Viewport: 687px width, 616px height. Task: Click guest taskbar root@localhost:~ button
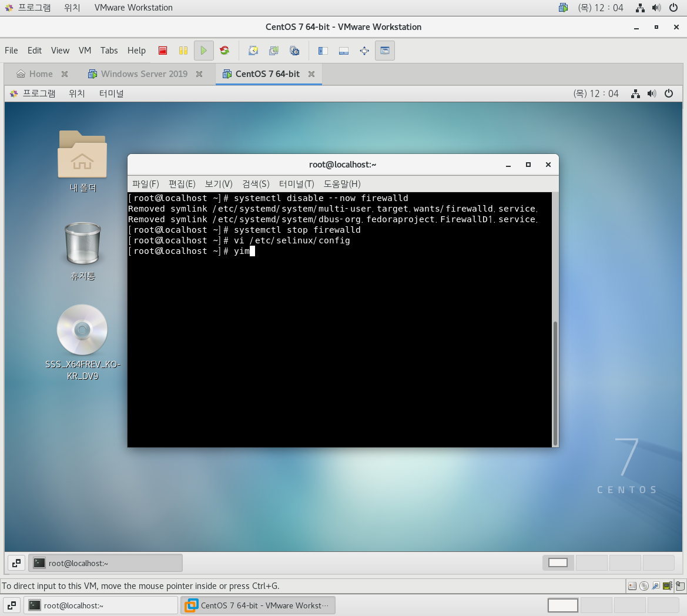(106, 563)
